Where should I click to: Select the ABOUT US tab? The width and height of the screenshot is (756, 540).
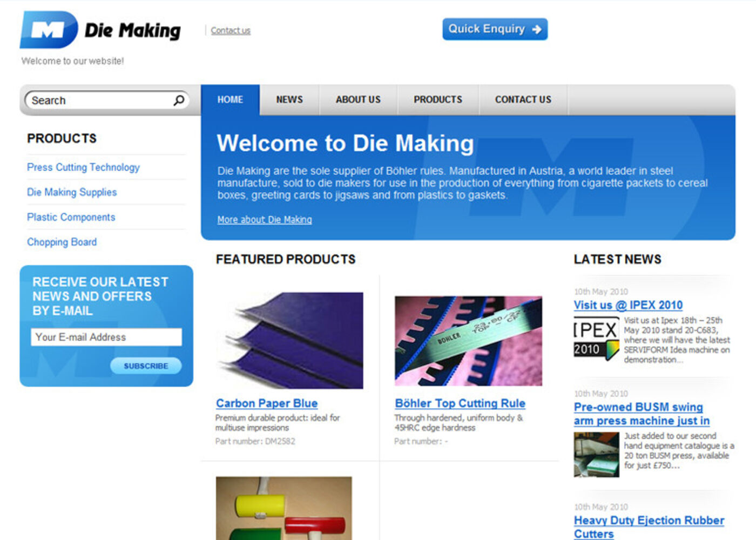tap(358, 99)
